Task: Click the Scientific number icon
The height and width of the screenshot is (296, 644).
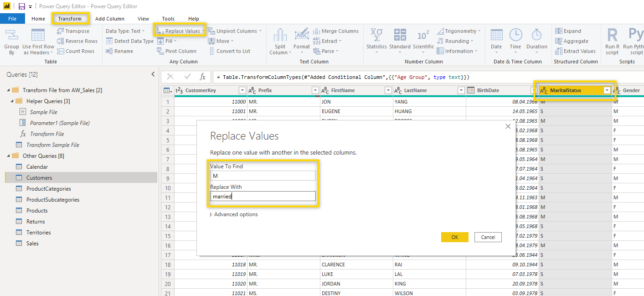Action: [x=423, y=36]
